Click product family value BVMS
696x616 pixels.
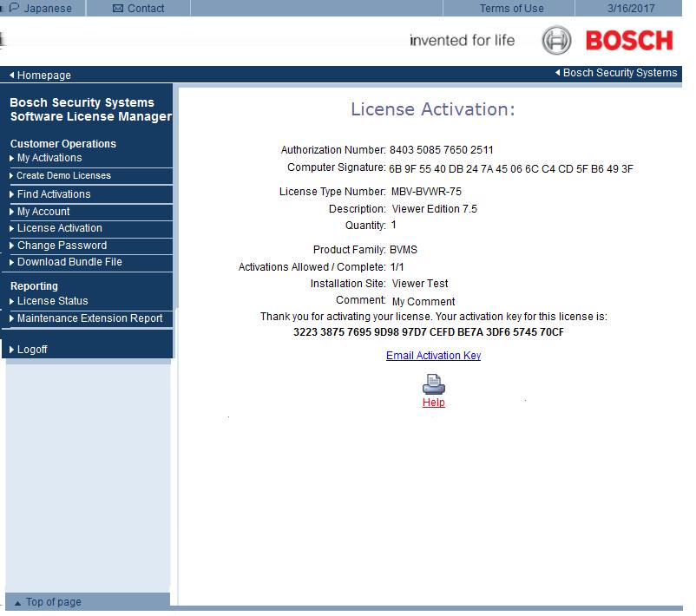pyautogui.click(x=404, y=250)
